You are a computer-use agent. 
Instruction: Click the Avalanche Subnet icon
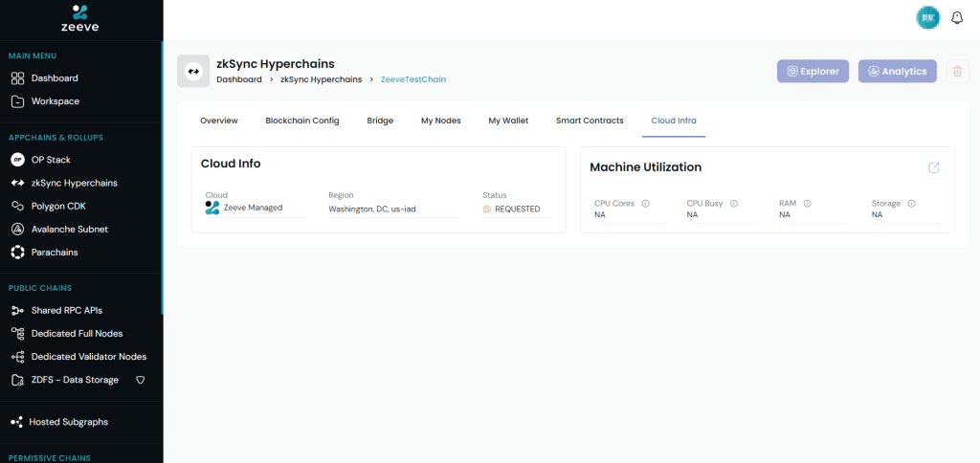(17, 230)
